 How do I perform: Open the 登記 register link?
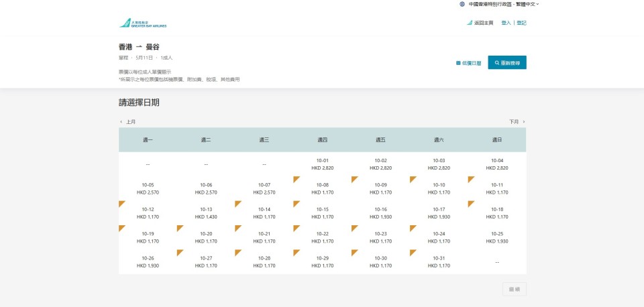[521, 23]
